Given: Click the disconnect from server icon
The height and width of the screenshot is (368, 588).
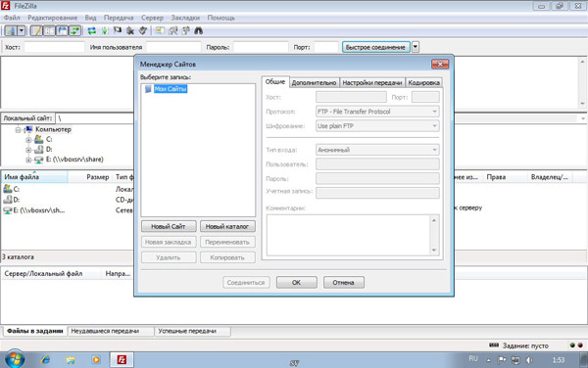Looking at the screenshot, I should (x=130, y=30).
